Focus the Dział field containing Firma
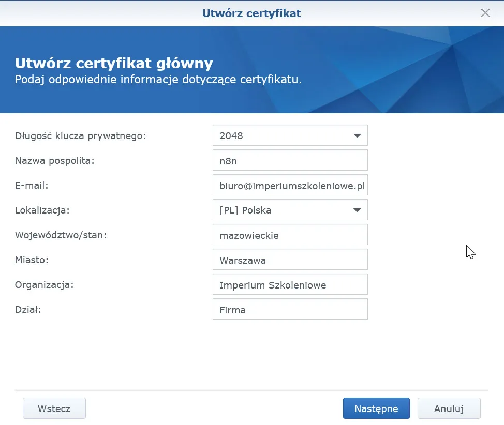The width and height of the screenshot is (504, 425). (x=290, y=309)
